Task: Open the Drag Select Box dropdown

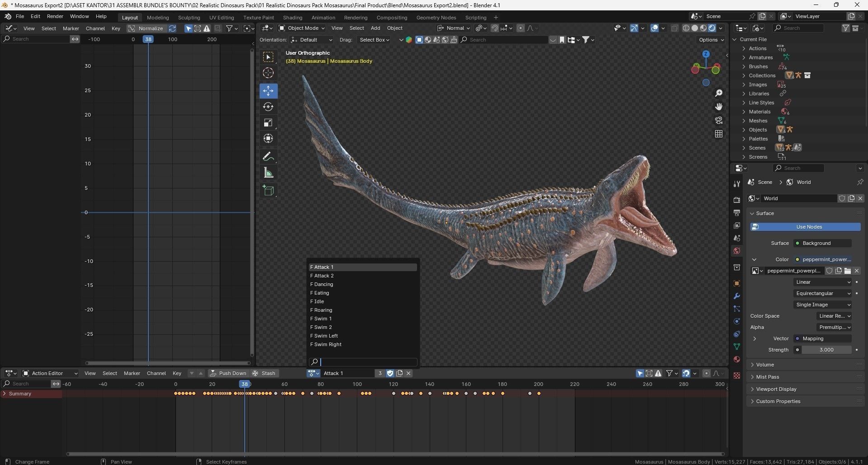Action: (x=375, y=40)
